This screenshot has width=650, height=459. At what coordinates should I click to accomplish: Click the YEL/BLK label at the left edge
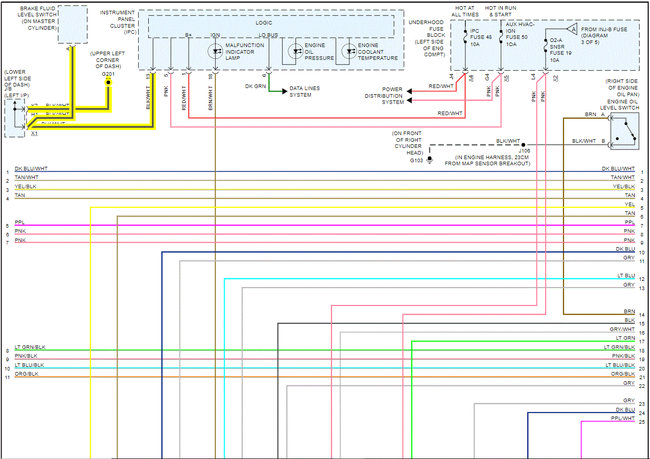tap(26, 187)
